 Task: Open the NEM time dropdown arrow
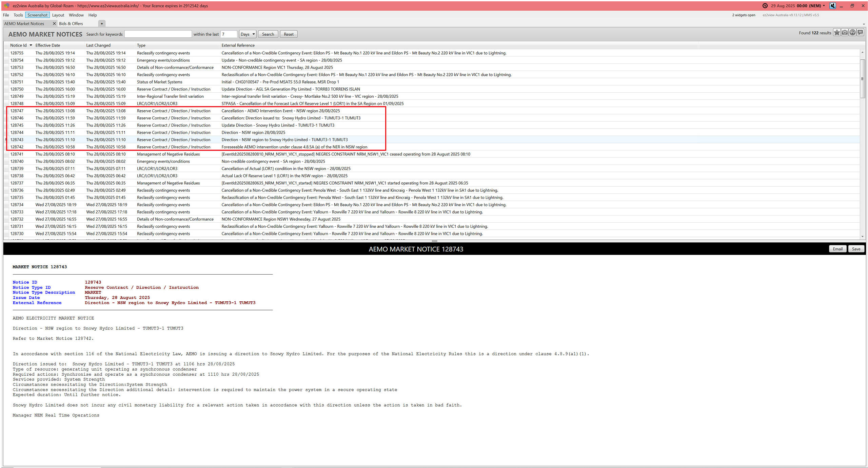[x=824, y=6]
